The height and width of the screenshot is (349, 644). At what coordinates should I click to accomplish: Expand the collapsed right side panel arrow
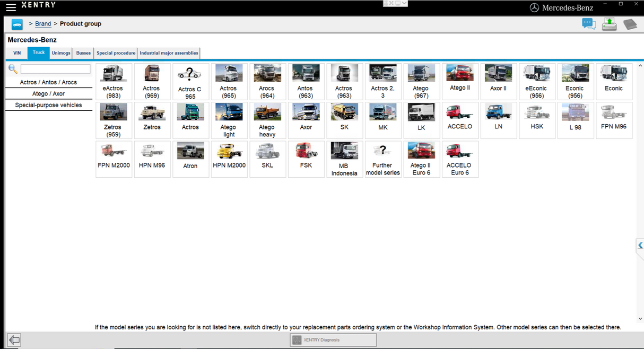pyautogui.click(x=640, y=246)
